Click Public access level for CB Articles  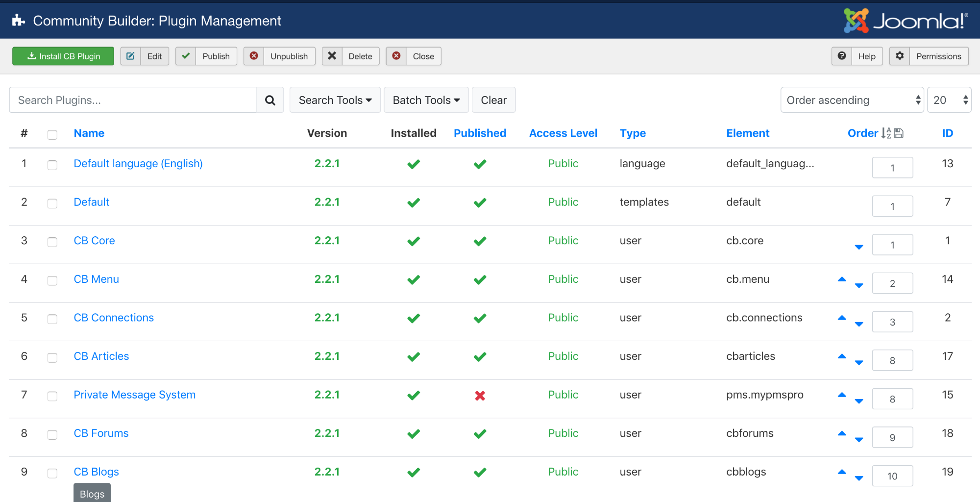coord(563,356)
